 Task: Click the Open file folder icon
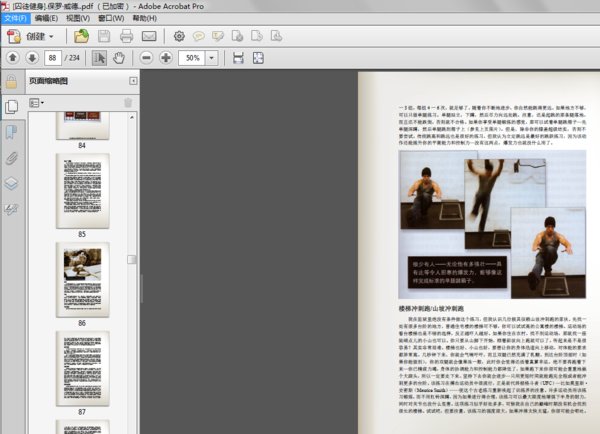click(82, 36)
